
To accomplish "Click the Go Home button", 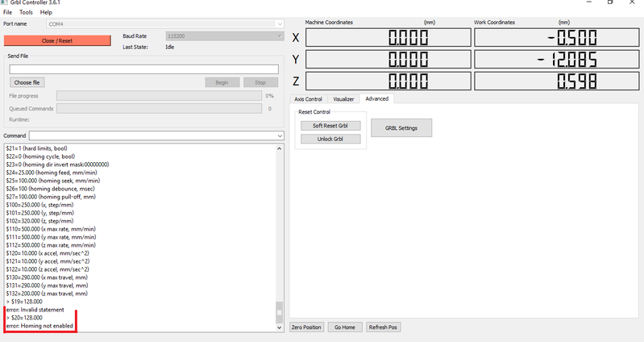I will point(345,327).
